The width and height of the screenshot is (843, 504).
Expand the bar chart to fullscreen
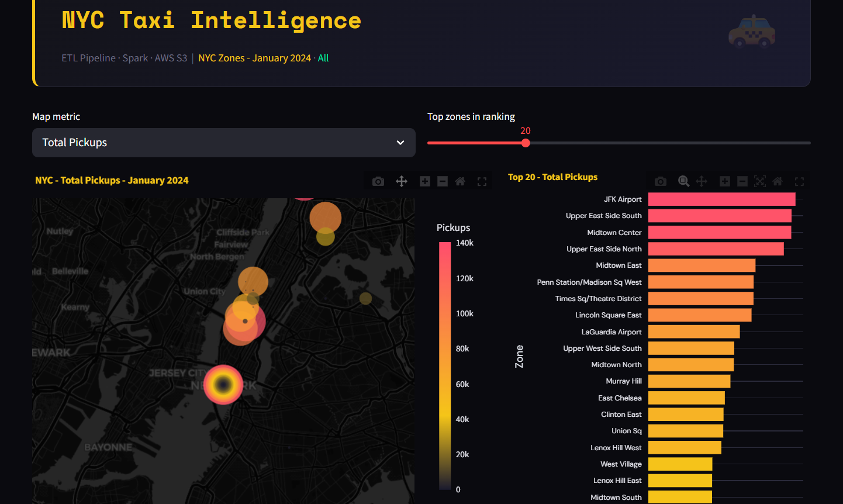coord(799,181)
